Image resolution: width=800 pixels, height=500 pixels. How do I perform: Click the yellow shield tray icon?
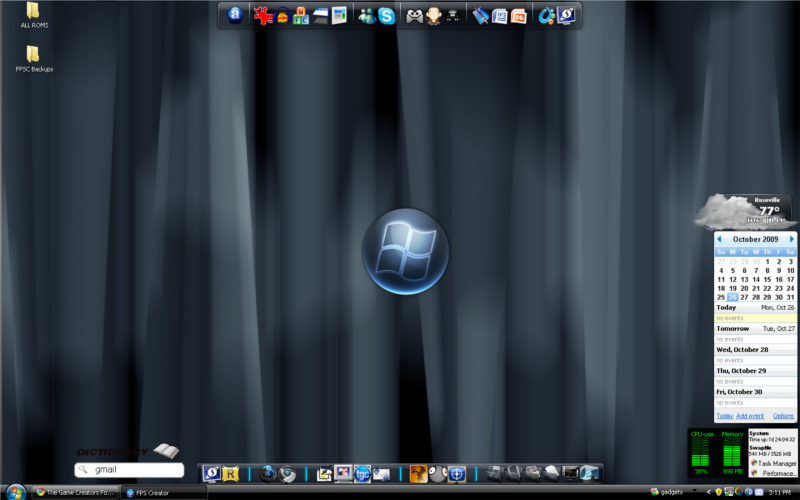coord(719,492)
